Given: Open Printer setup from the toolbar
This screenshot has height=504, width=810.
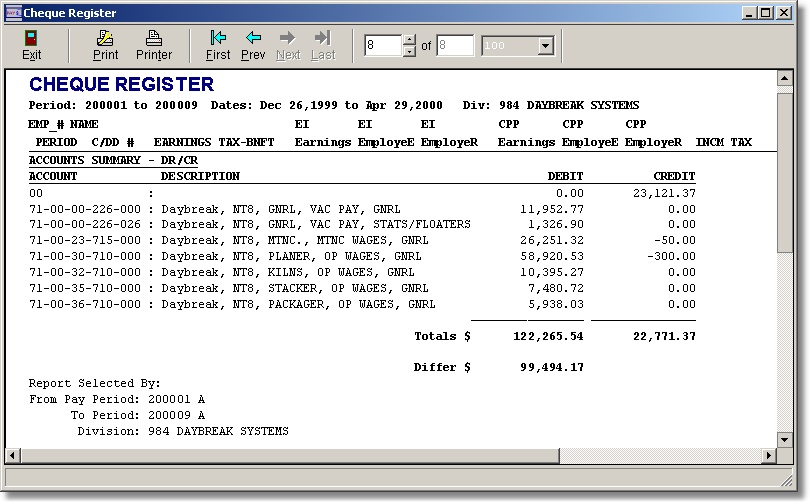Looking at the screenshot, I should (x=154, y=45).
